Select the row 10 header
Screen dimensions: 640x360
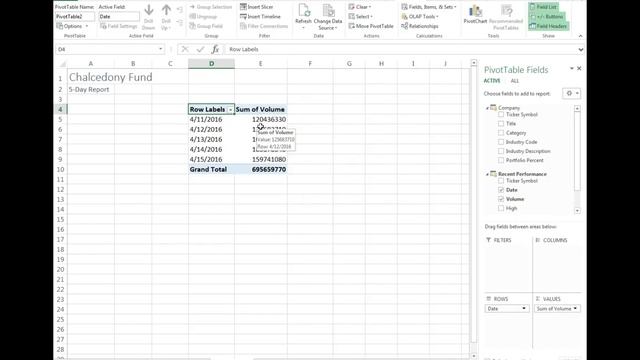tap(60, 169)
